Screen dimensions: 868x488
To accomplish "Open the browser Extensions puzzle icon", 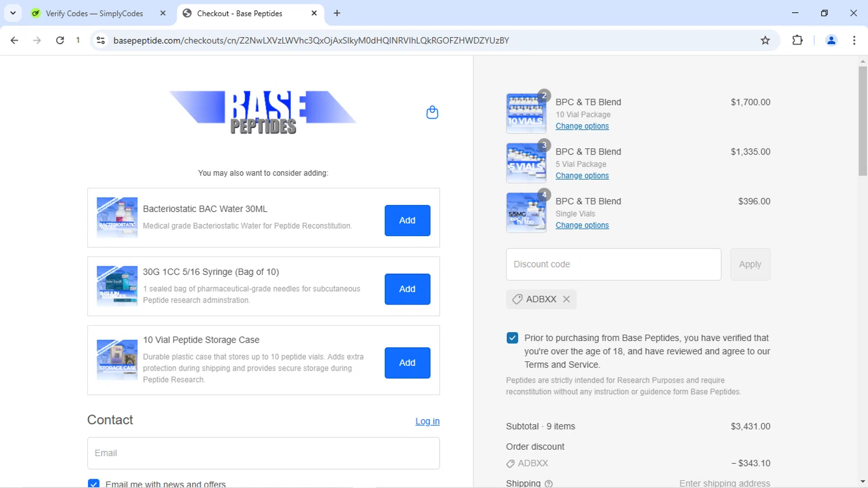I will [797, 41].
